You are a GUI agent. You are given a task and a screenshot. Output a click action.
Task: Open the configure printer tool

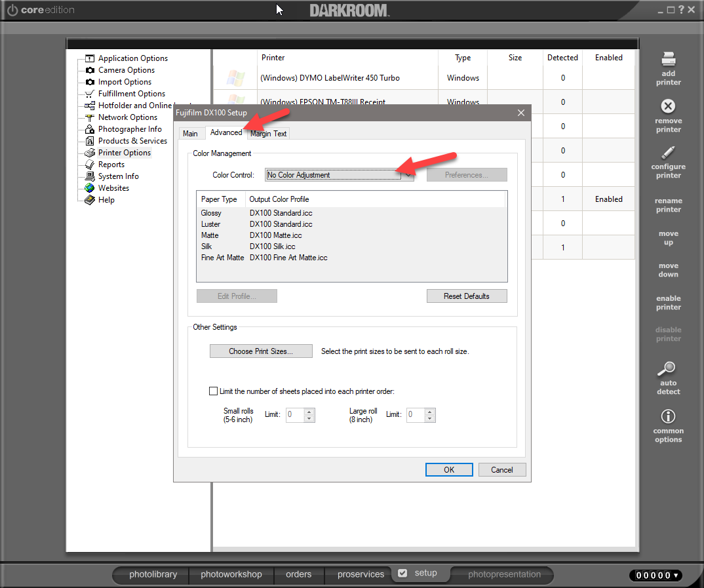click(668, 153)
